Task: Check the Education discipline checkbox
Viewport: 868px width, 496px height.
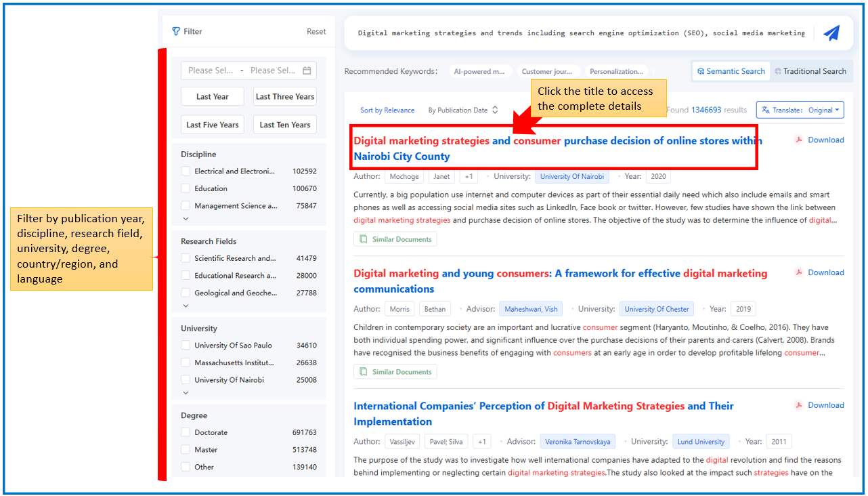Action: point(186,188)
